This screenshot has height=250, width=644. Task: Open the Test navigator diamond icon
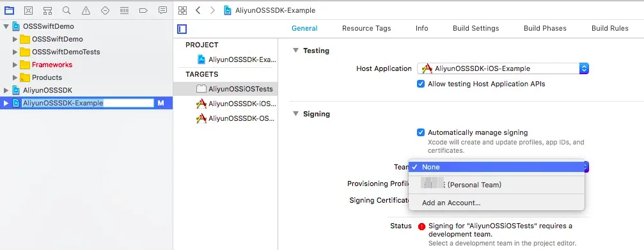coord(105,11)
